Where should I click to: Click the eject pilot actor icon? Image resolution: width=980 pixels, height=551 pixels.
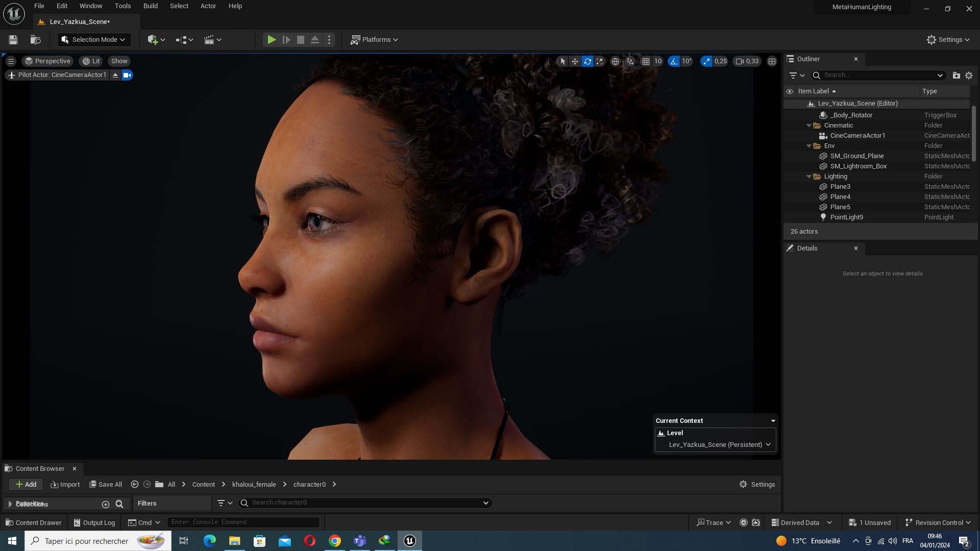point(115,75)
